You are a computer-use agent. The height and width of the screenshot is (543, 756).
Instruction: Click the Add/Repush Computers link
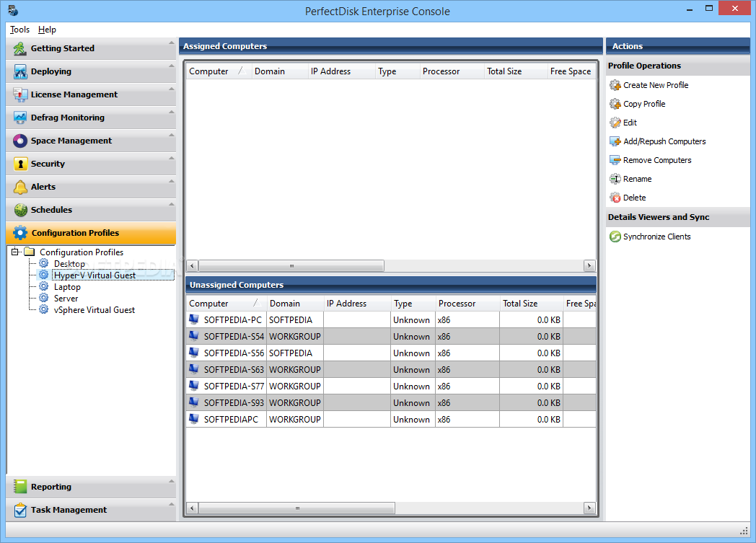click(x=664, y=141)
